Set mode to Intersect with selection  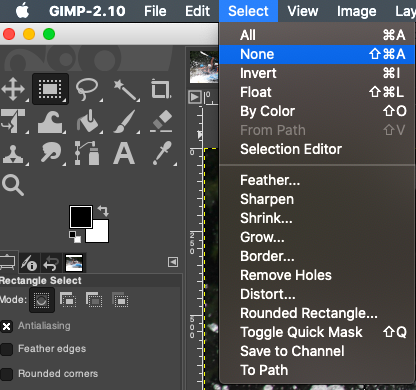(x=120, y=300)
